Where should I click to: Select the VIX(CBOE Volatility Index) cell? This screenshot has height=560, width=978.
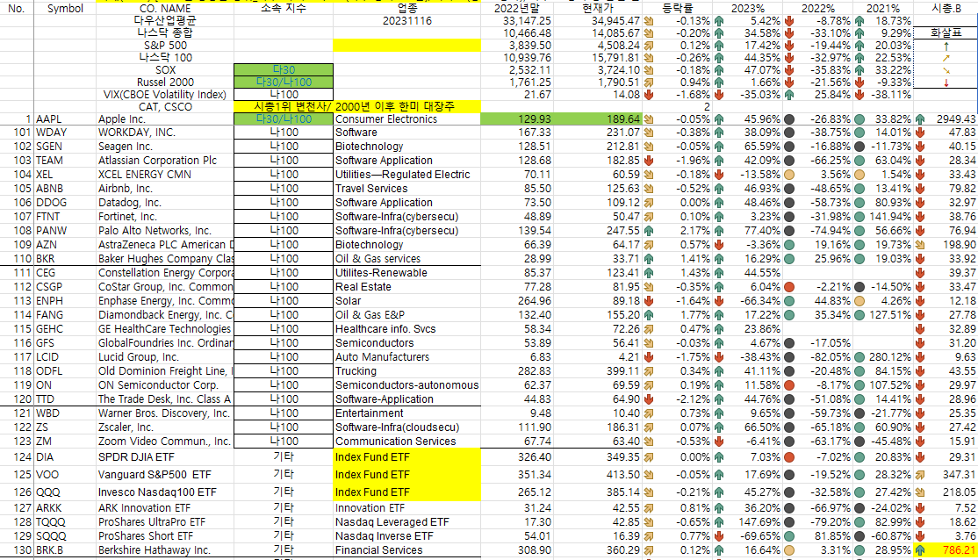click(165, 95)
